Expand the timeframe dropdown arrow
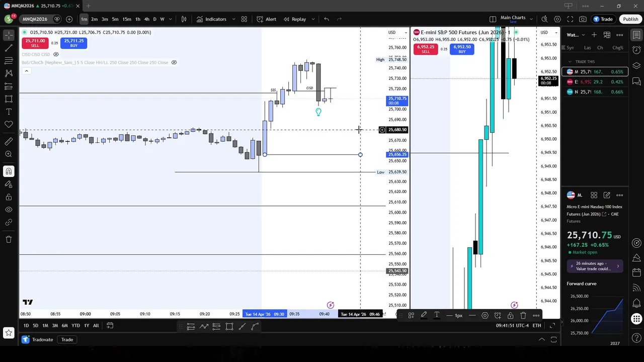644x362 pixels. coord(171,19)
